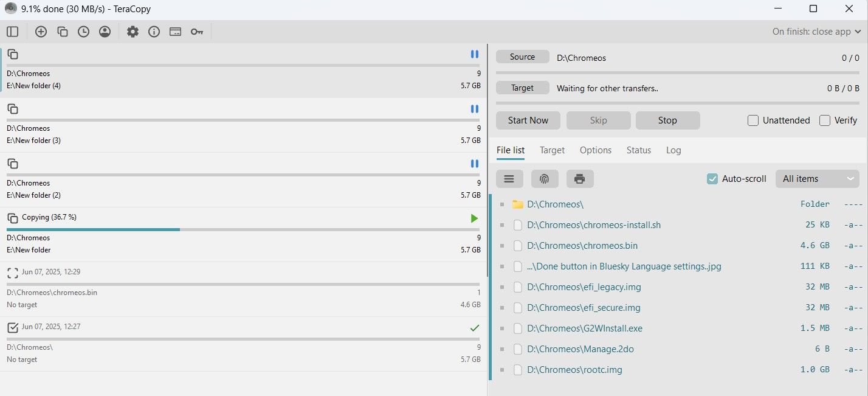Select chromeos.bin in the file list
This screenshot has height=396, width=868.
[x=582, y=246]
